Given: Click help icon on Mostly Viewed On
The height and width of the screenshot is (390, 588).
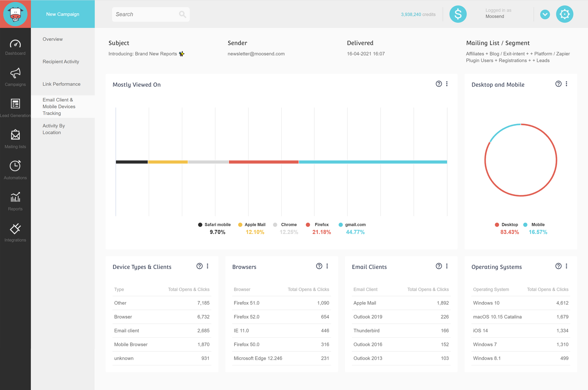Looking at the screenshot, I should pos(438,84).
